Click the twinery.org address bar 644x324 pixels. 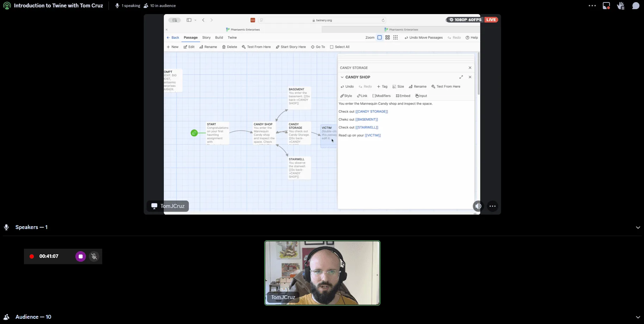click(x=322, y=20)
